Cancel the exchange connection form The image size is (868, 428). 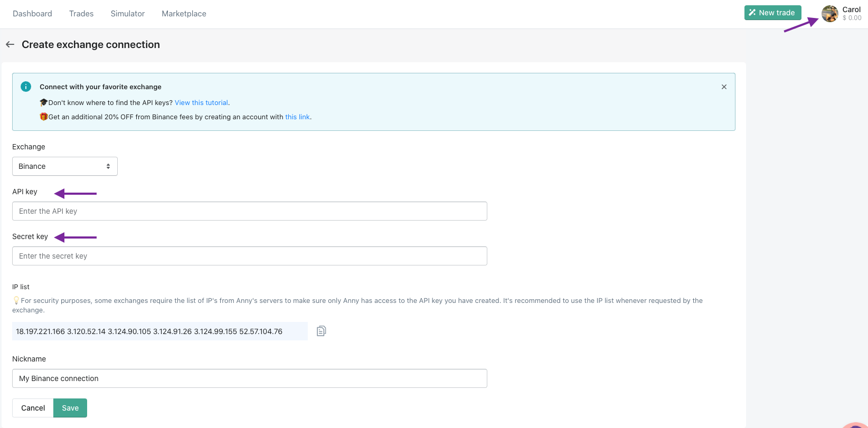click(x=33, y=408)
